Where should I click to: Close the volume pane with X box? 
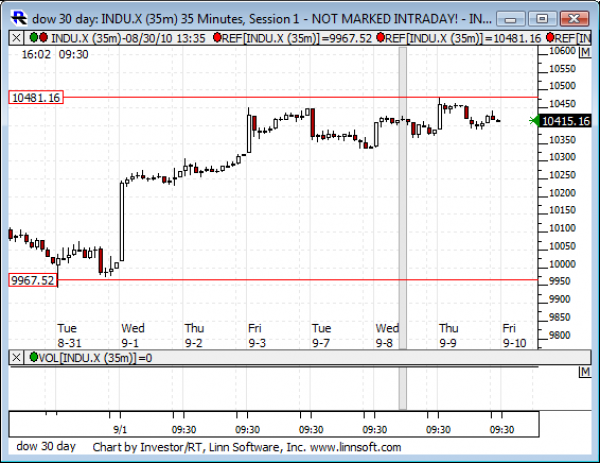16,357
